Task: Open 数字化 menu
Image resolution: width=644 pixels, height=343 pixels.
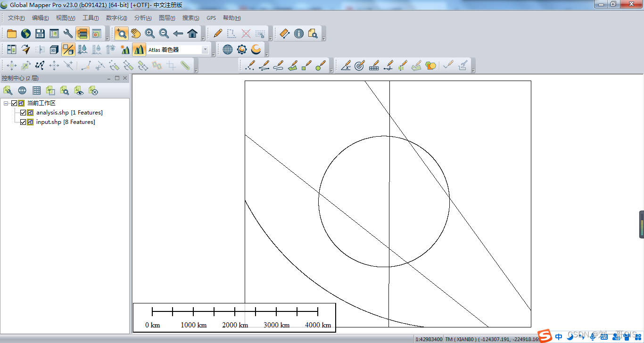Action: (116, 18)
